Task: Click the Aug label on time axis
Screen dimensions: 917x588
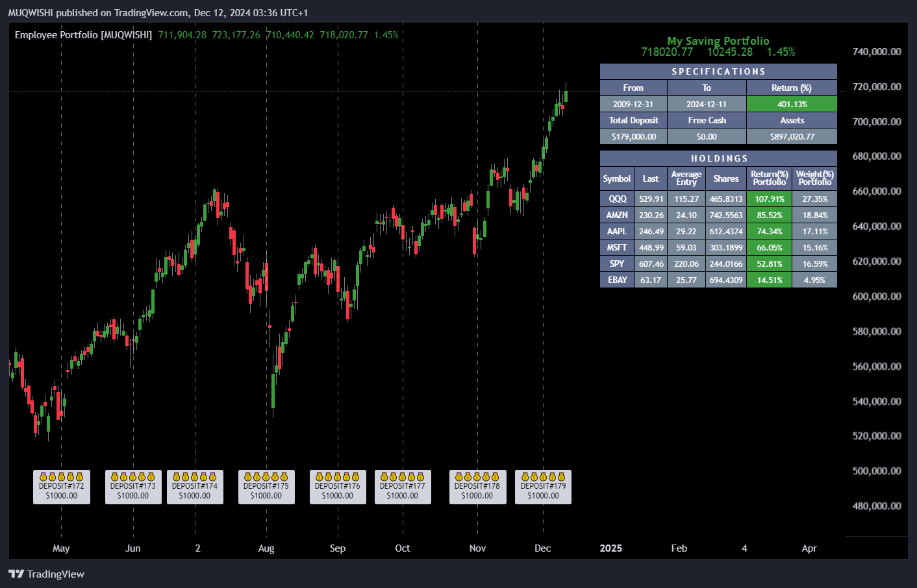Action: (x=266, y=548)
